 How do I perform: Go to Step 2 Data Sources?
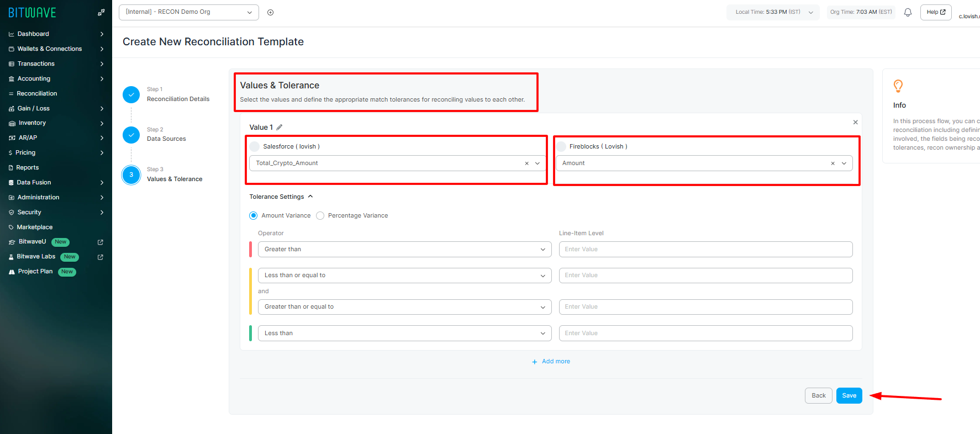point(166,134)
